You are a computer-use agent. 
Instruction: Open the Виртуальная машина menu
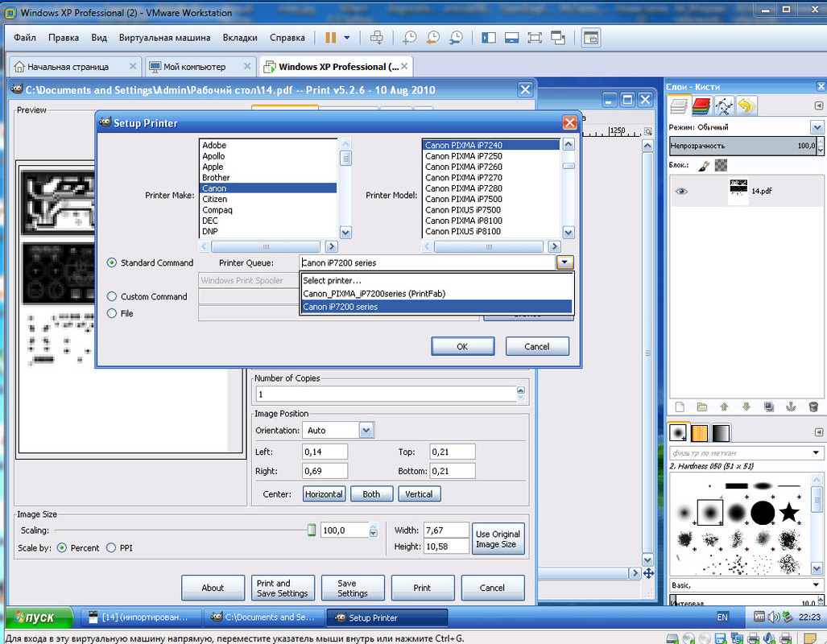coord(164,38)
